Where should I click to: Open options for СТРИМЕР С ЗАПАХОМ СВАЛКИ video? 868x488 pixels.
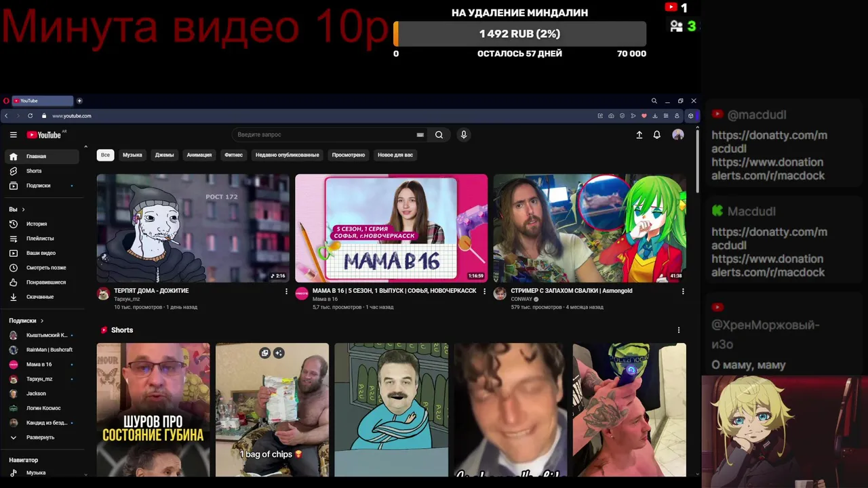[683, 291]
